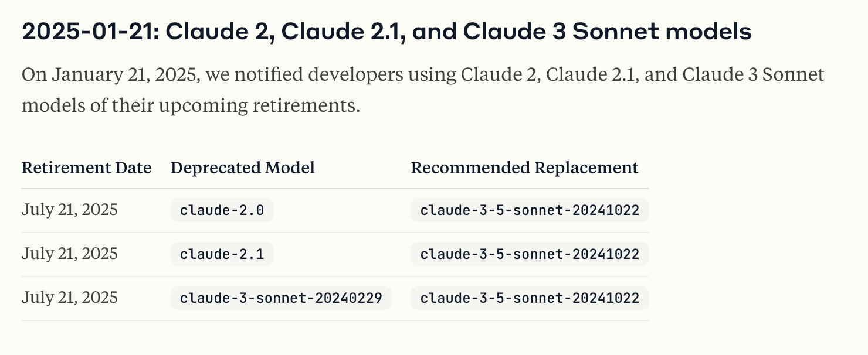The height and width of the screenshot is (355, 868).
Task: Click the claude-2.1 deprecated model code
Action: click(x=222, y=254)
